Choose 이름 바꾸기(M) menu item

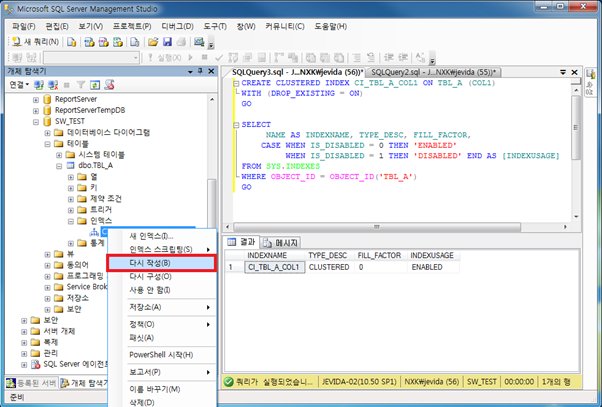click(162, 389)
